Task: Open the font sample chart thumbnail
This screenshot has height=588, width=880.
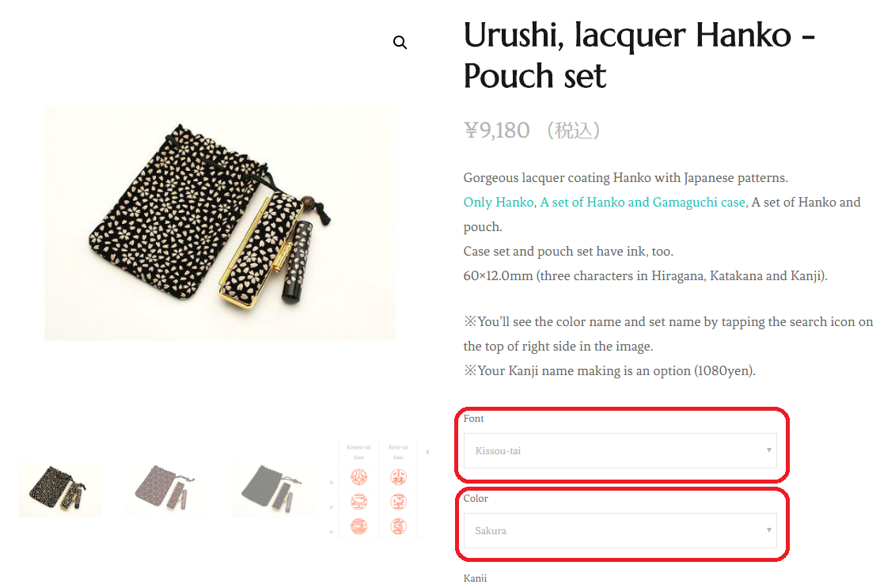Action: pyautogui.click(x=380, y=489)
